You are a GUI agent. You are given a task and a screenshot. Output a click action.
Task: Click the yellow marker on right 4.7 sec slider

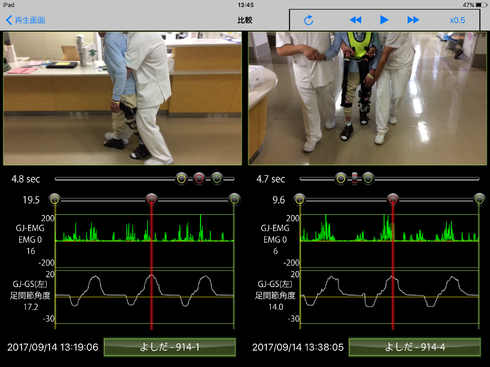341,179
